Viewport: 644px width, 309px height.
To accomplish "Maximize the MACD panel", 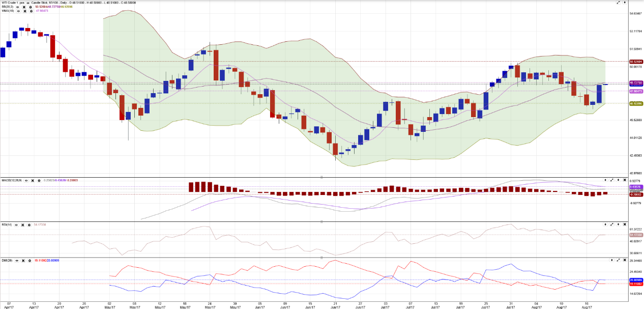I will pyautogui.click(x=612, y=180).
